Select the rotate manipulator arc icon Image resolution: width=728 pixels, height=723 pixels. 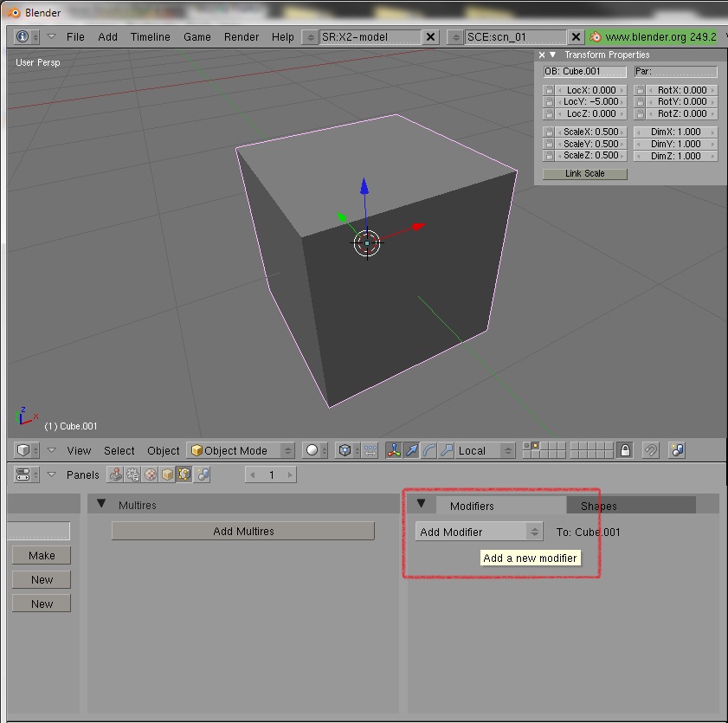pyautogui.click(x=429, y=450)
